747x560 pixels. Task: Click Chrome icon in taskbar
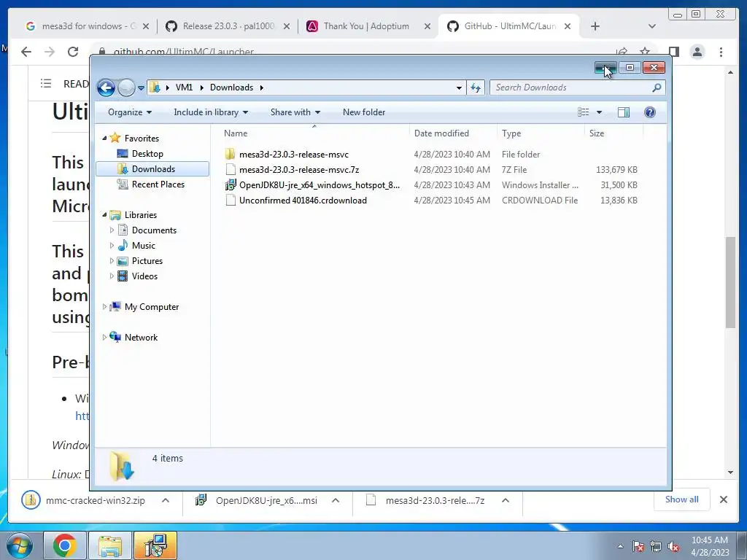65,545
